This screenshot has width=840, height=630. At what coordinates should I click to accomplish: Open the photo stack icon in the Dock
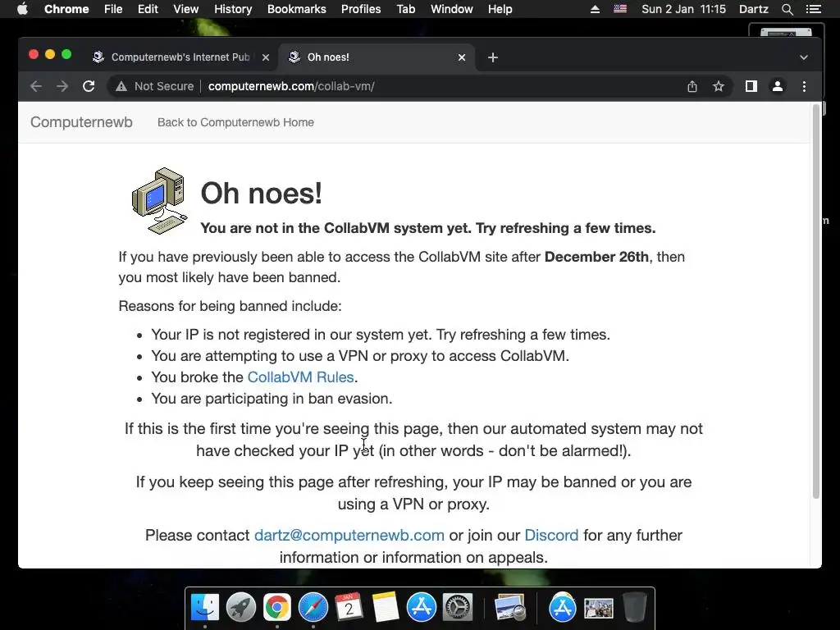pyautogui.click(x=598, y=609)
